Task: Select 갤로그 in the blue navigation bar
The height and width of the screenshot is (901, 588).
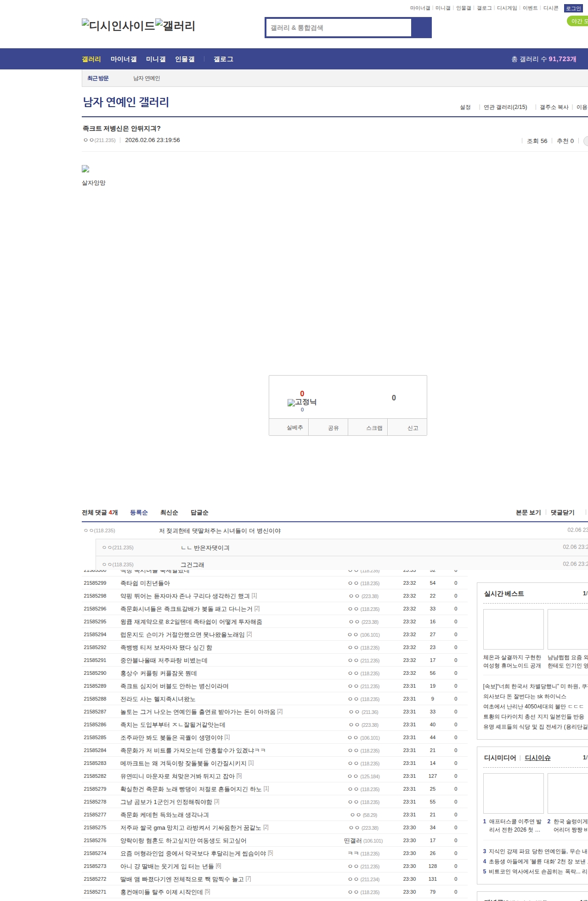Action: click(x=223, y=59)
